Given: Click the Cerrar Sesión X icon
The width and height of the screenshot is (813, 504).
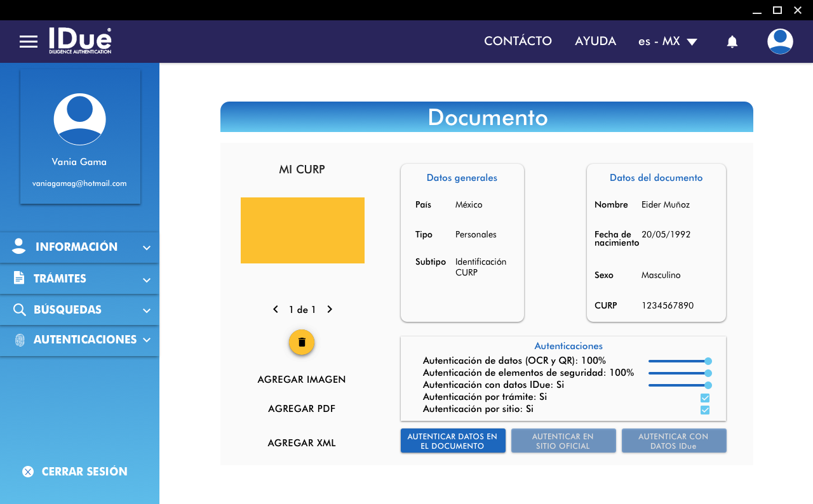Looking at the screenshot, I should pyautogui.click(x=27, y=472).
